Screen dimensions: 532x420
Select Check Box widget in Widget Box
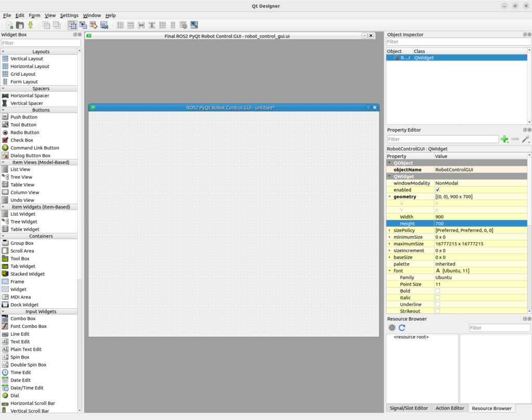[x=22, y=140]
